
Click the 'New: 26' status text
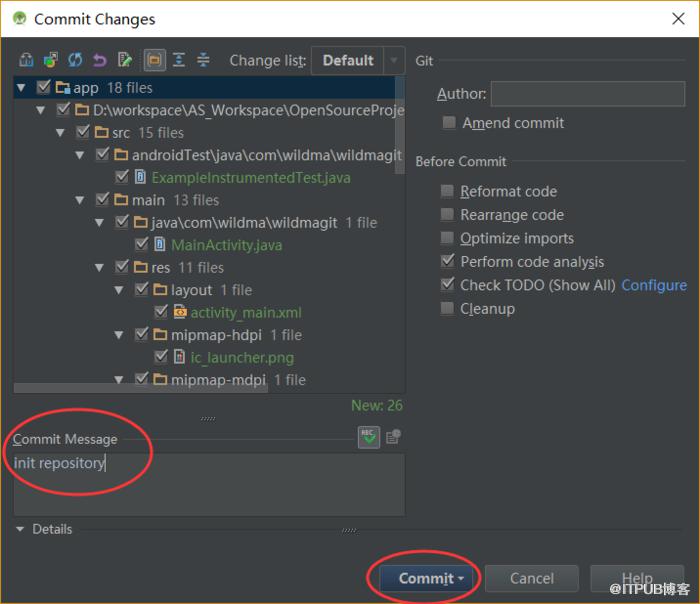(x=377, y=405)
